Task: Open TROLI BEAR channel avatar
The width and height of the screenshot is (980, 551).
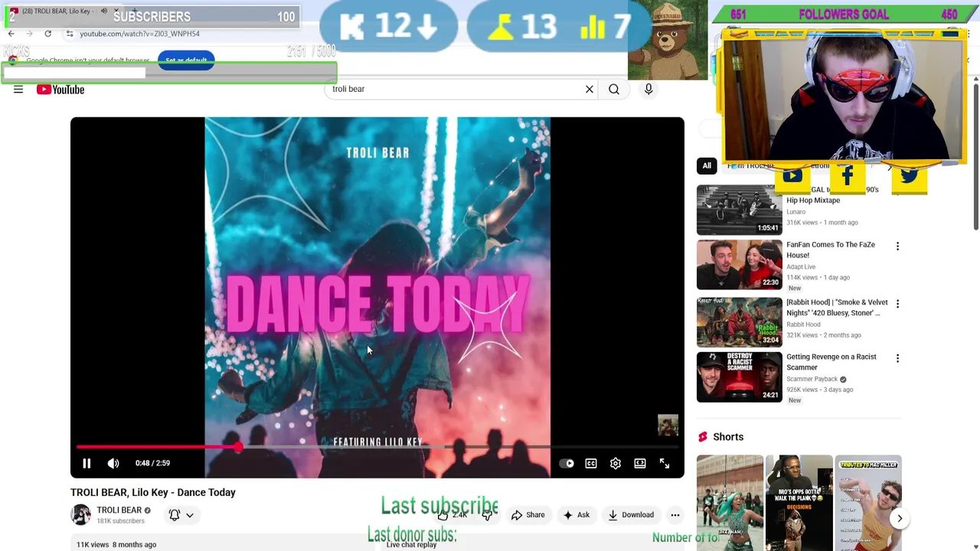Action: (80, 515)
